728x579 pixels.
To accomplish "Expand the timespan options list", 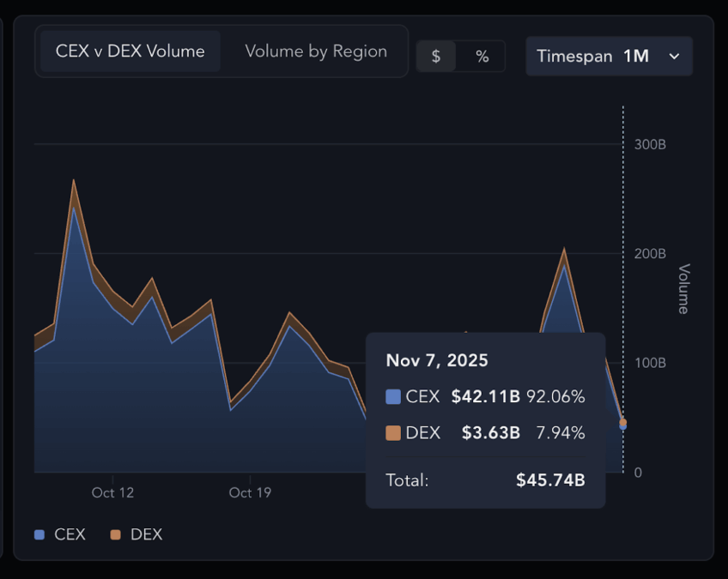I will pyautogui.click(x=610, y=56).
